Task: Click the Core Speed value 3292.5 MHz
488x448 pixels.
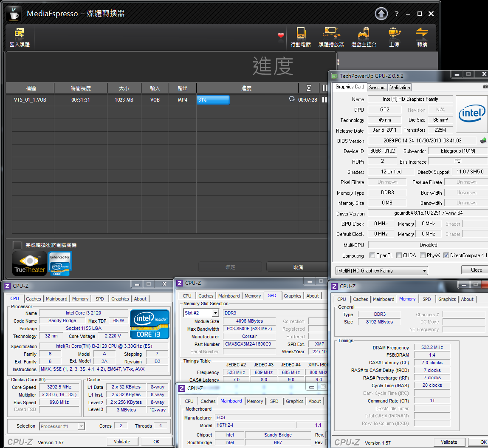Action: (x=59, y=387)
